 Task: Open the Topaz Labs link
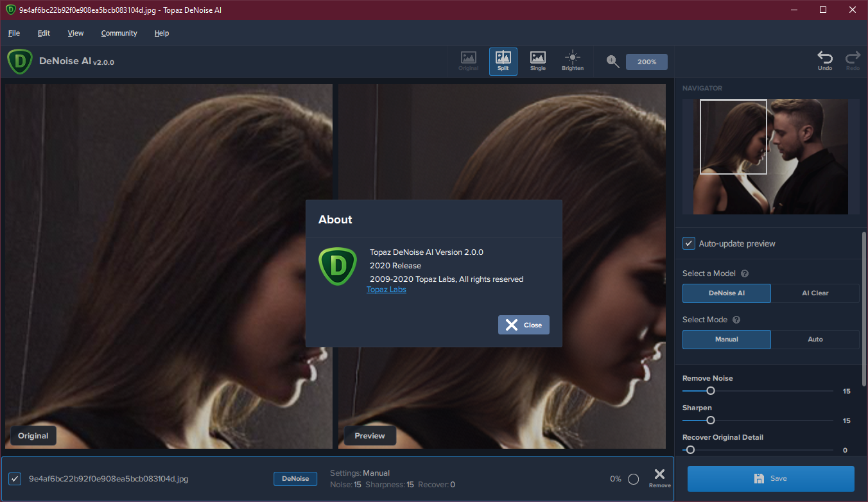coord(386,290)
